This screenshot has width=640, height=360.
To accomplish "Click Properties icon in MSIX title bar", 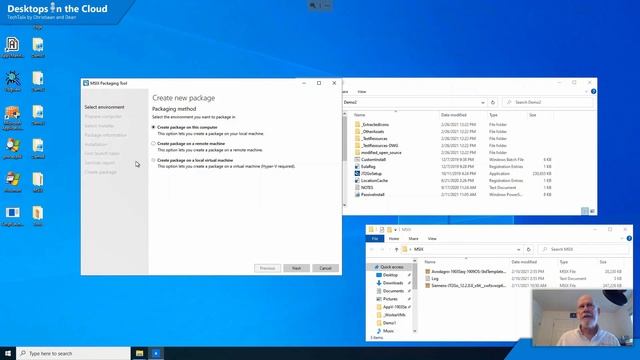I will [x=382, y=230].
